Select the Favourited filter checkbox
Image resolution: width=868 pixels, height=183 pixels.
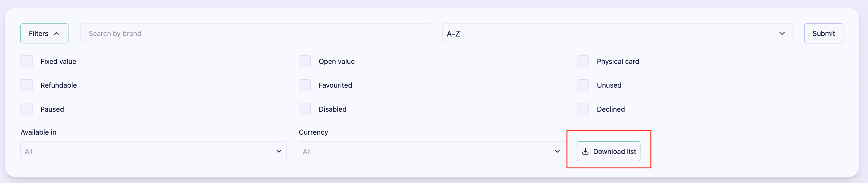click(305, 85)
